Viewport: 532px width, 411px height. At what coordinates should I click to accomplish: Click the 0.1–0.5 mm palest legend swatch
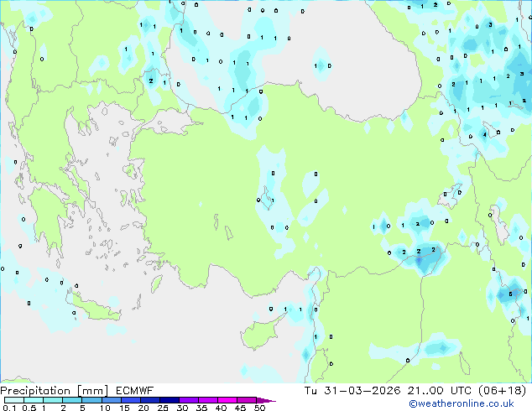click(x=14, y=400)
